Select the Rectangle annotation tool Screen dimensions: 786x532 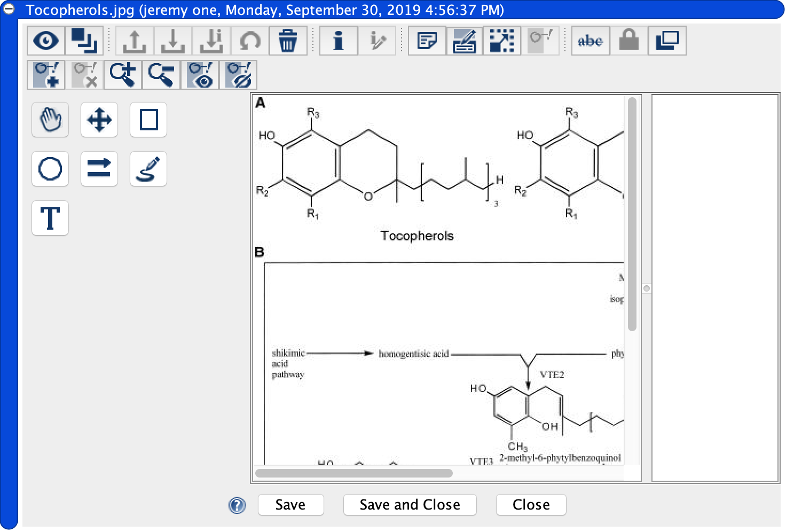point(148,120)
